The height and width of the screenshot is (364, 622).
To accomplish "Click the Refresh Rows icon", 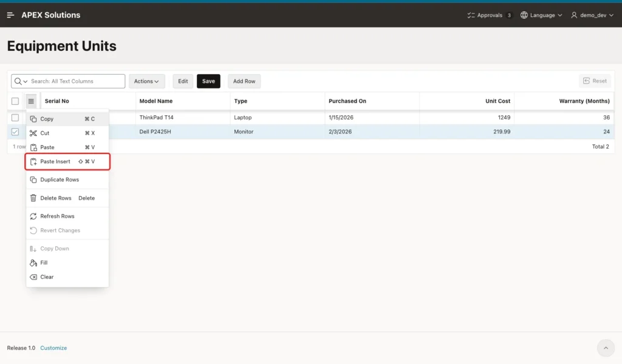I will (33, 216).
